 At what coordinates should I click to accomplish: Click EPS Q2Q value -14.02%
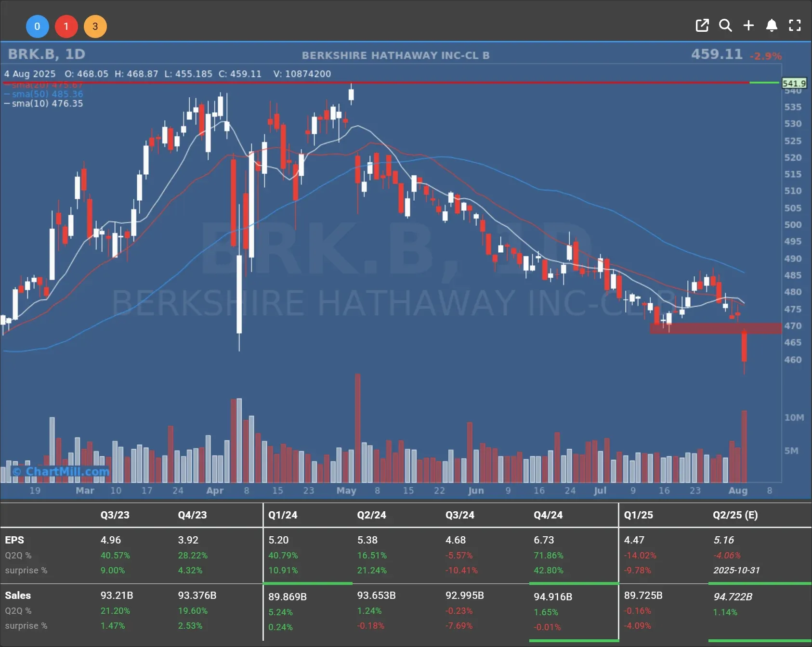pos(640,556)
